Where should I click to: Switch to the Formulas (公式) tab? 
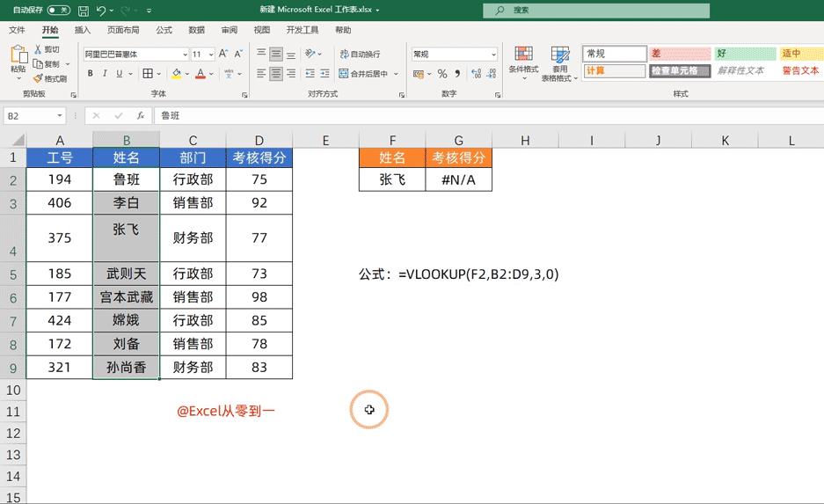click(164, 30)
